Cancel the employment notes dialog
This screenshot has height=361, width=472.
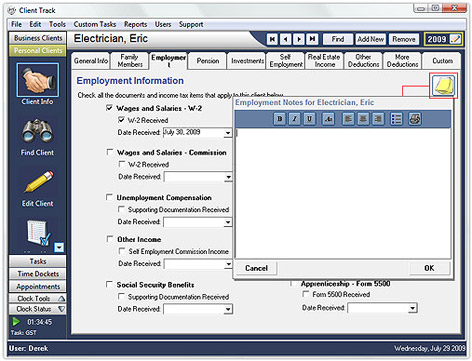(x=256, y=268)
